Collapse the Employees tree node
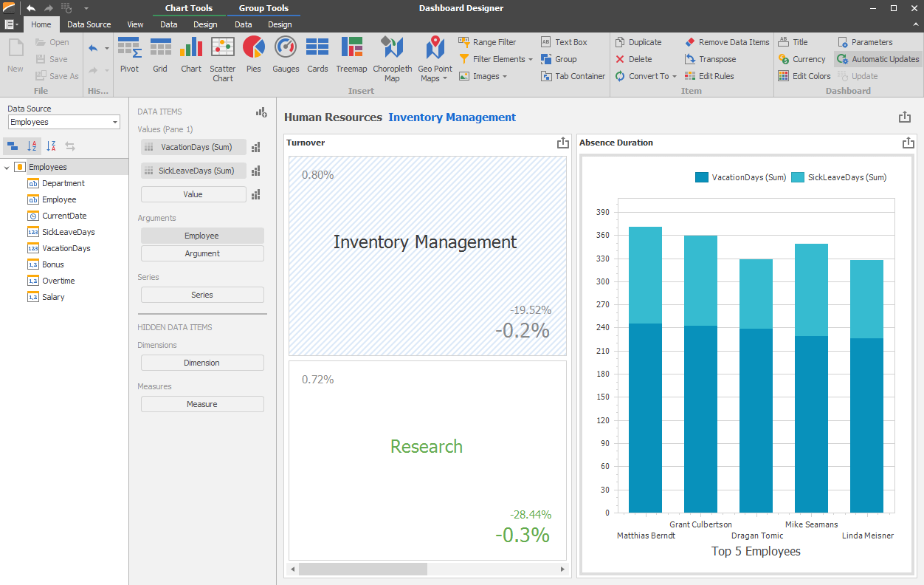 pyautogui.click(x=7, y=167)
